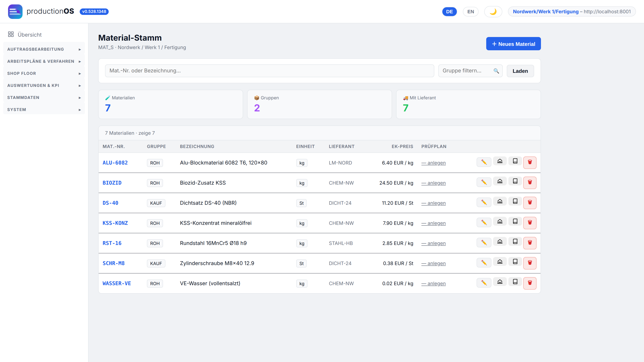Open book icon for DS-40 row

[515, 201]
